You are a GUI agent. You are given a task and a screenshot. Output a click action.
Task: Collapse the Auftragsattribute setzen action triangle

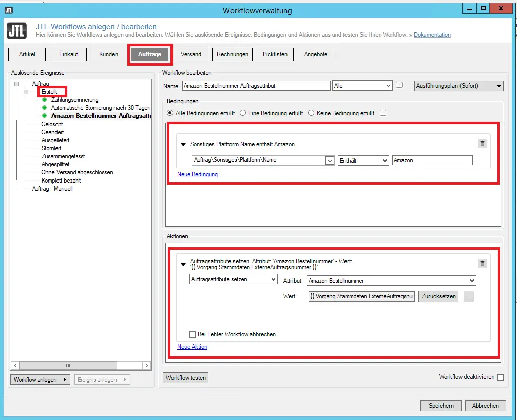pyautogui.click(x=183, y=264)
